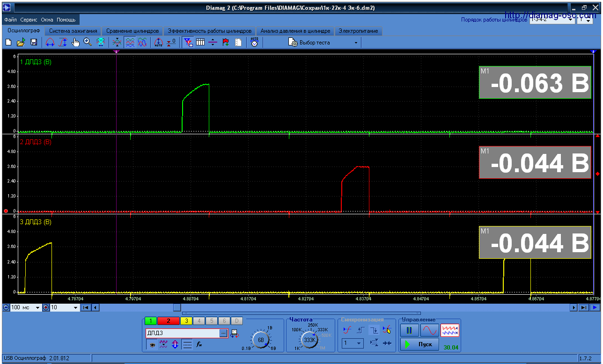
Task: Select gray channel 4 button
Action: point(199,321)
